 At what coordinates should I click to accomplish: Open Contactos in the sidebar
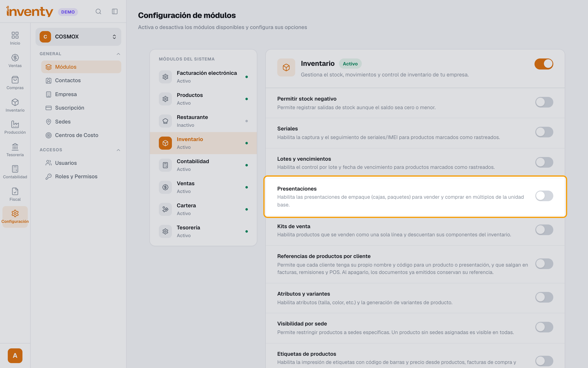click(81, 81)
